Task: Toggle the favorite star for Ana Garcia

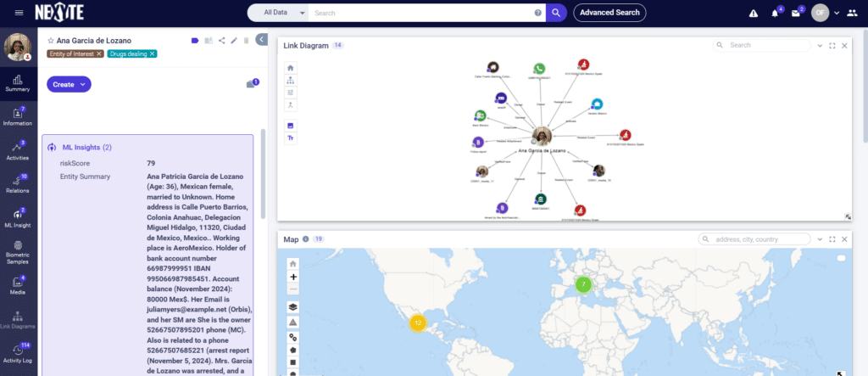Action: (51, 41)
